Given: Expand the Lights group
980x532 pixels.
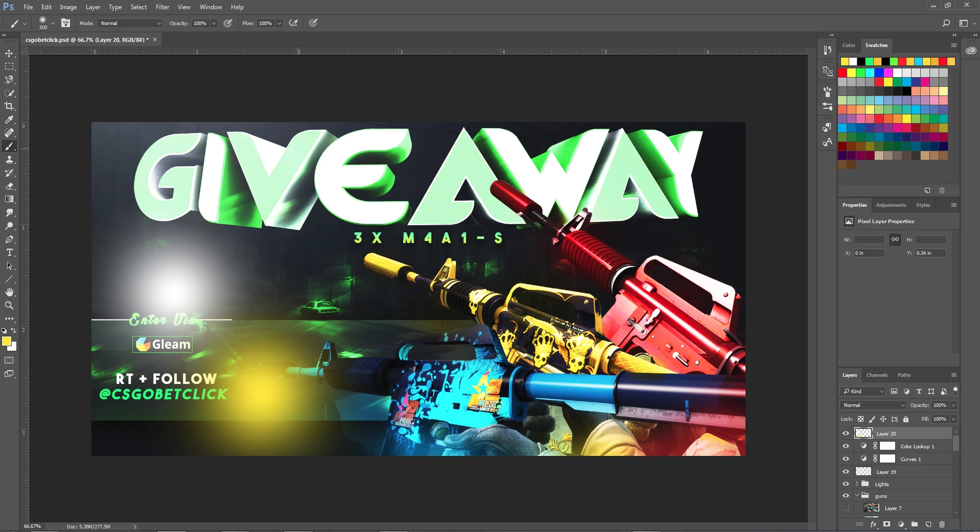Looking at the screenshot, I should point(857,484).
